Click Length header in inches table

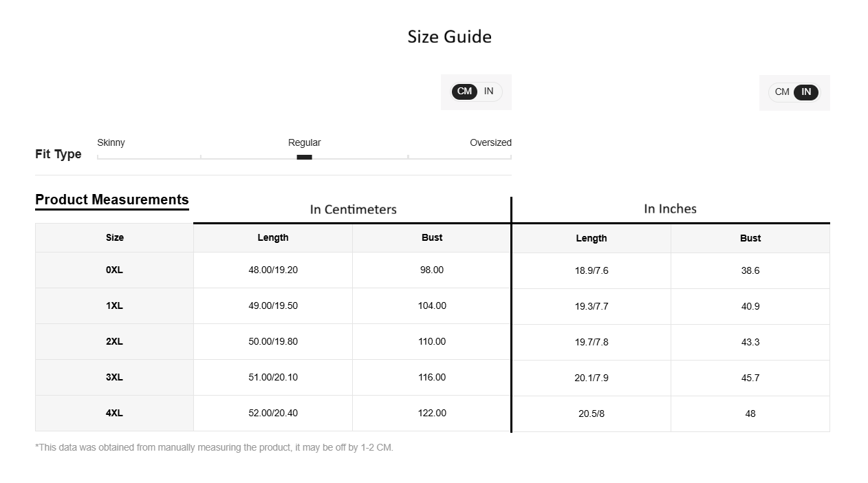[592, 238]
